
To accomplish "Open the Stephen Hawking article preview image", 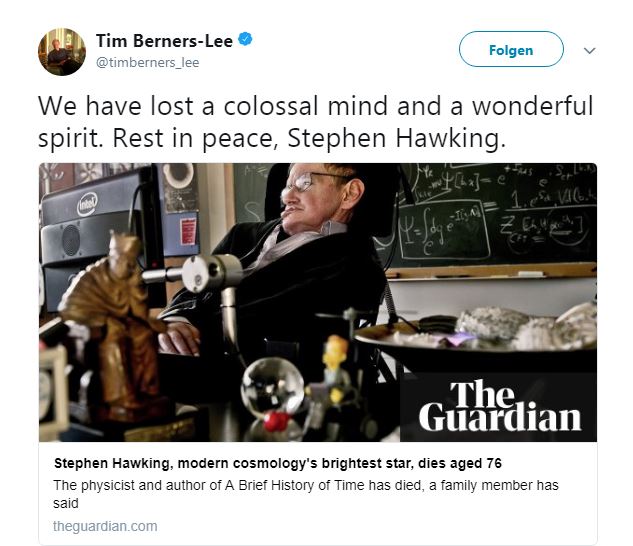I will click(x=318, y=302).
